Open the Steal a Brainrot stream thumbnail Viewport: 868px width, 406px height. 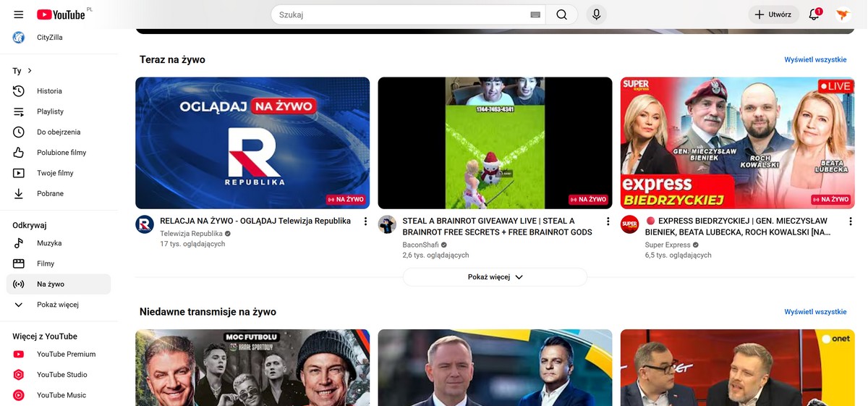(495, 143)
